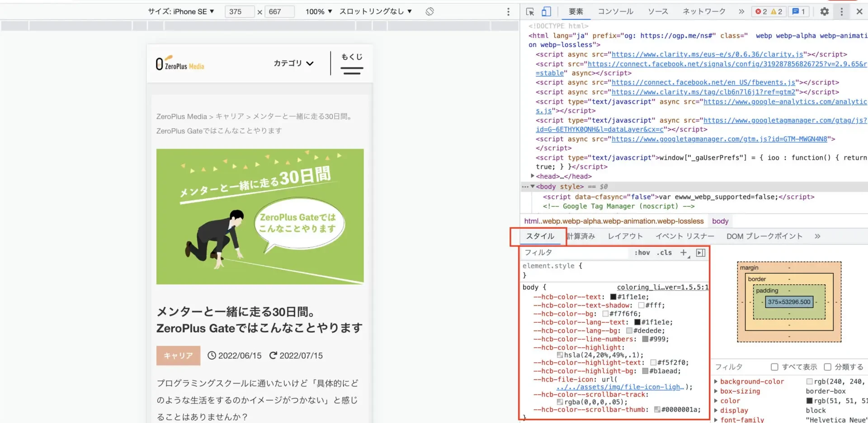Click the ZeroPlus Media breadcrumb link
This screenshot has width=868, height=423.
pyautogui.click(x=181, y=117)
